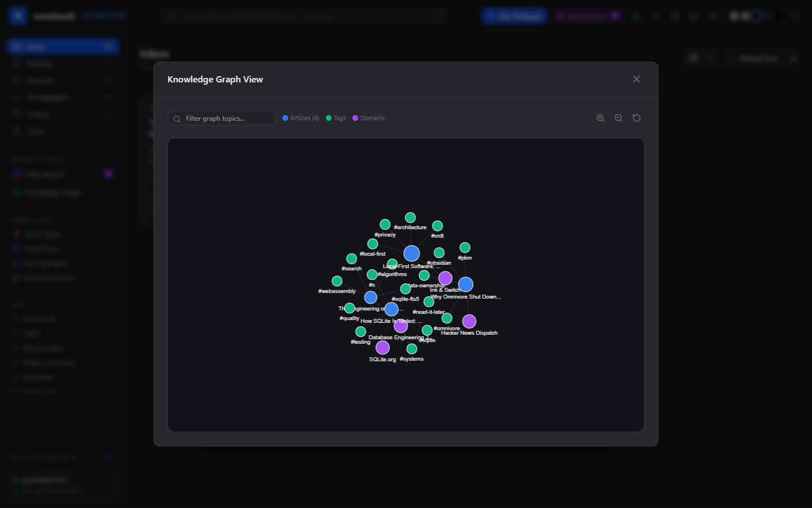
Task: Select the #architecture tag node
Action: point(411,217)
